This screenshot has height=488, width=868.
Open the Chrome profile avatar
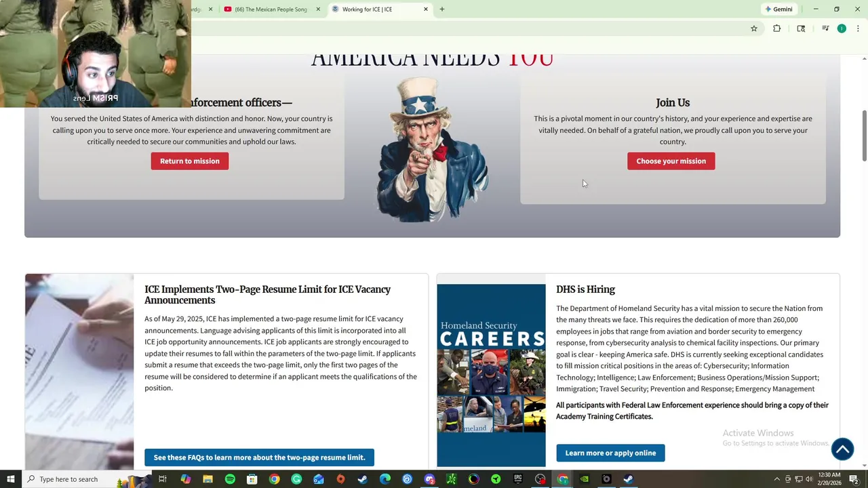[842, 28]
